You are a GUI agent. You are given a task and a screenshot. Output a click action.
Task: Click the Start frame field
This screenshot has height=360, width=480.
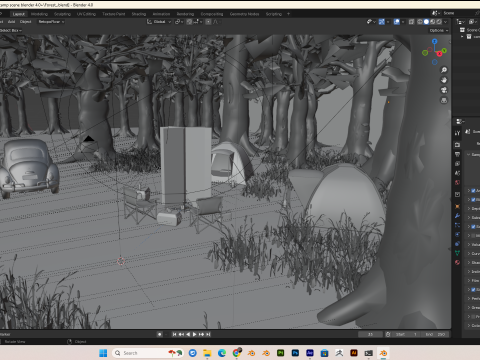coord(406,334)
